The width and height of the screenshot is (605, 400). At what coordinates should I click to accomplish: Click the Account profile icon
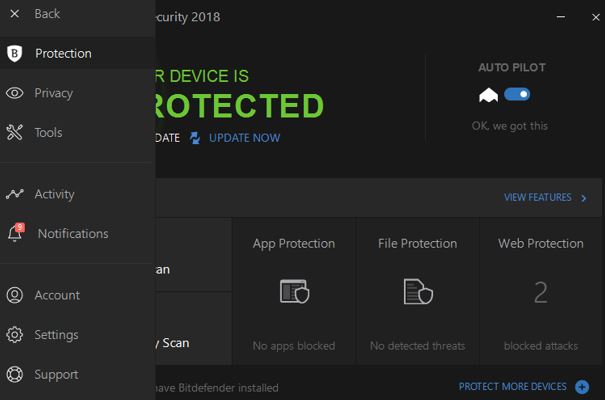click(15, 295)
